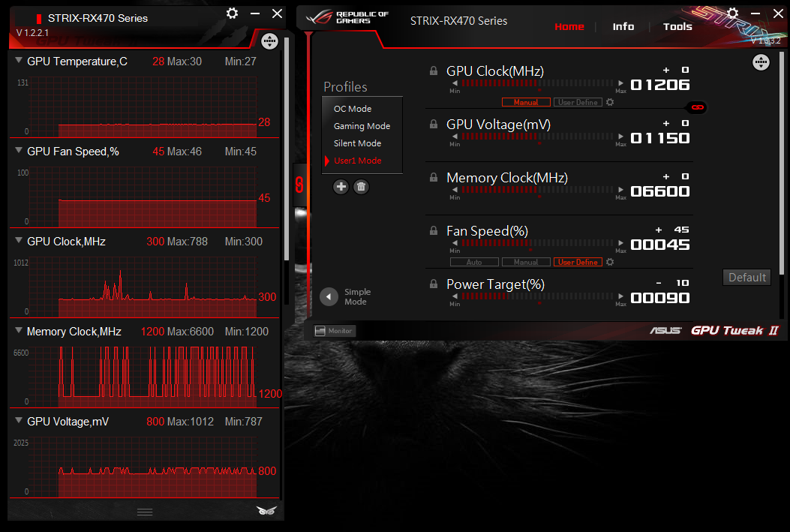
Task: Open GPU Clock user define gear settings
Action: pos(610,102)
